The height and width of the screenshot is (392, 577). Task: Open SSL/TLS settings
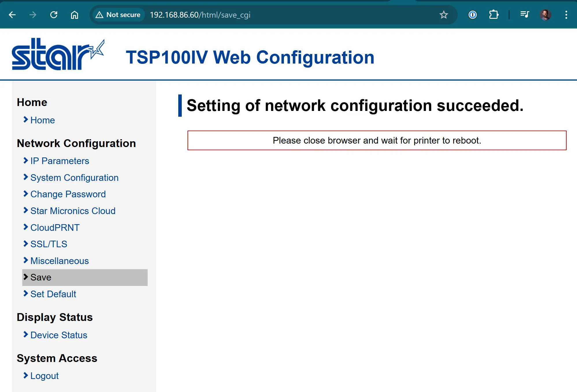point(49,244)
